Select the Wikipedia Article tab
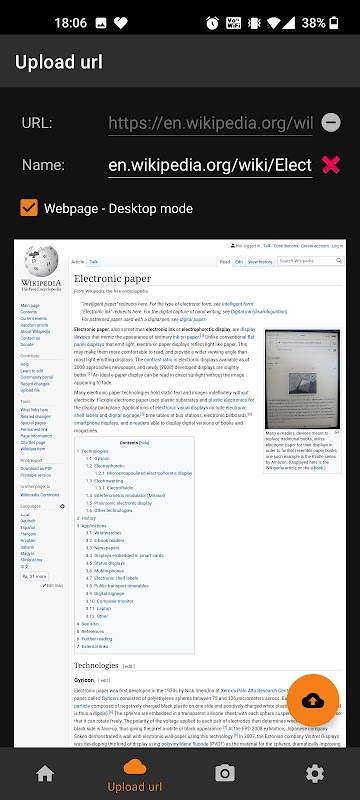 coord(78,262)
